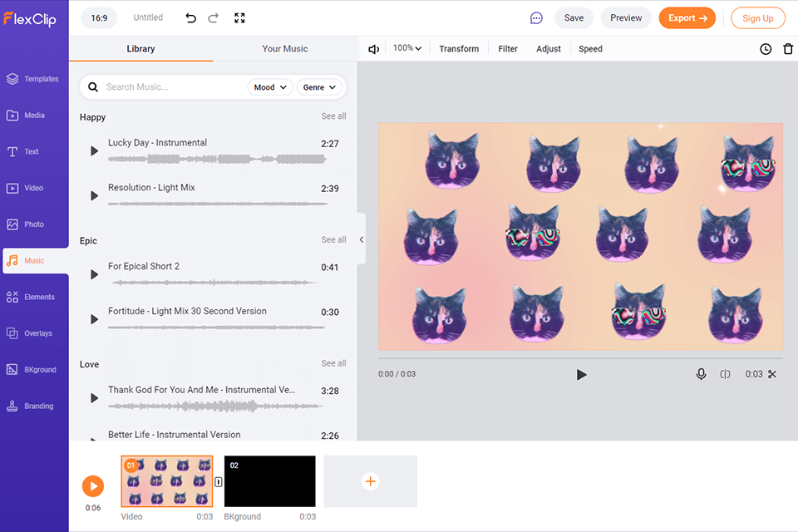Play the video preview in the canvas
Screen dimensions: 798x532
coord(581,375)
